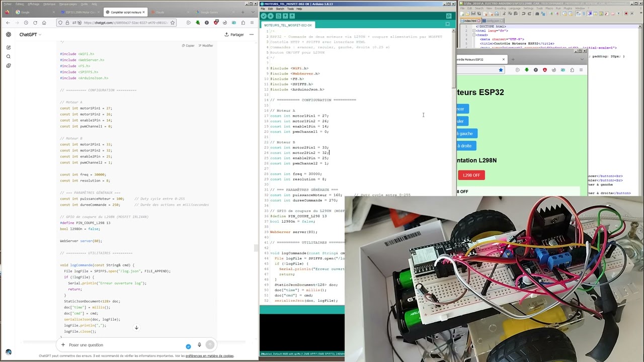Viewport: 644px width, 362px height.
Task: Switch to the ESP32 L298N Motor tab
Action: coord(80,12)
